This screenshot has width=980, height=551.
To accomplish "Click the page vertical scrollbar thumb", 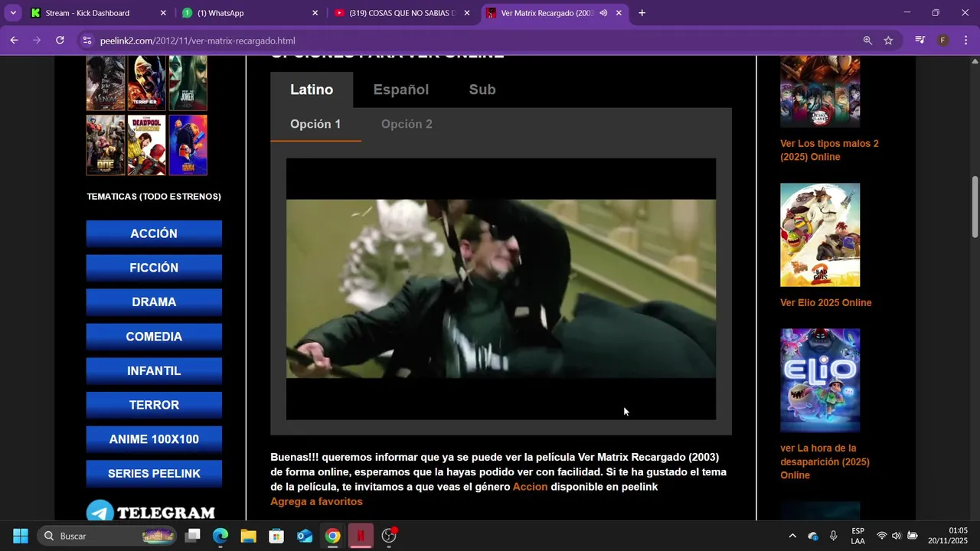I will (x=975, y=207).
